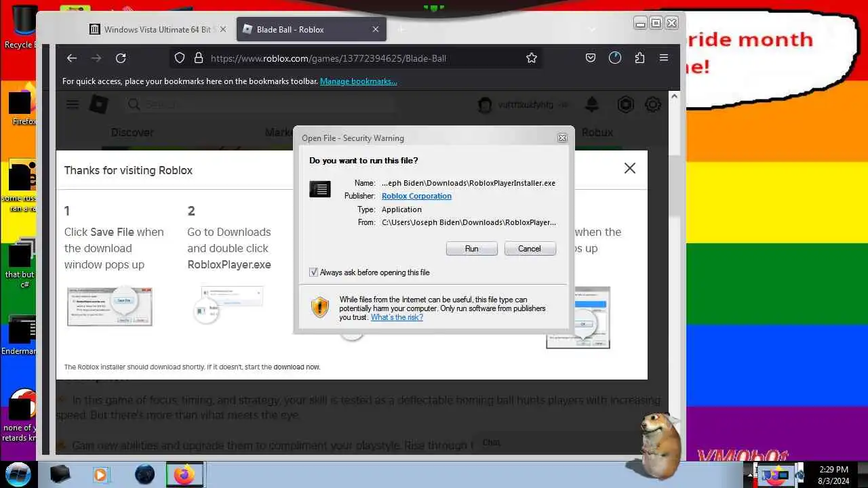Click the application file icon in dialog
Viewport: 868px width, 488px height.
pos(320,189)
